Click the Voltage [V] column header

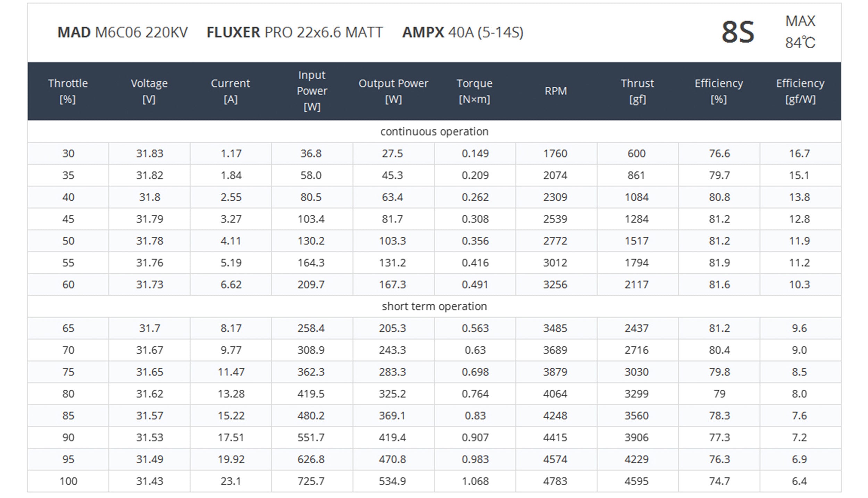149,91
